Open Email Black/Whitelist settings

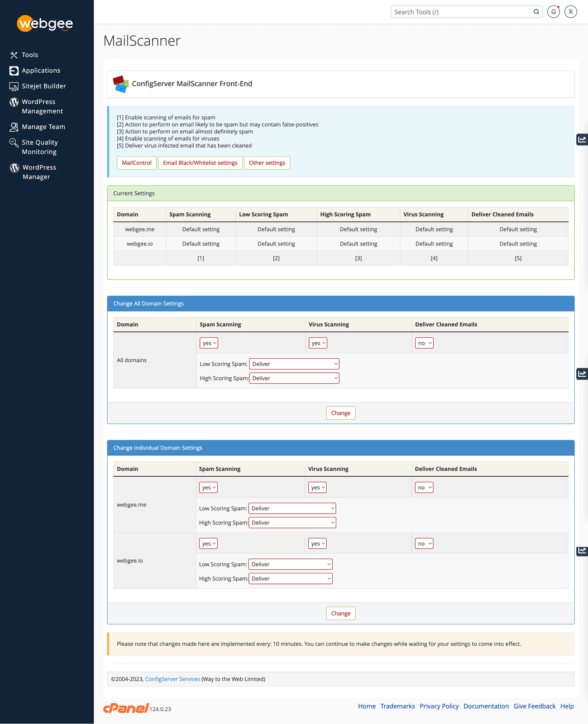tap(200, 163)
